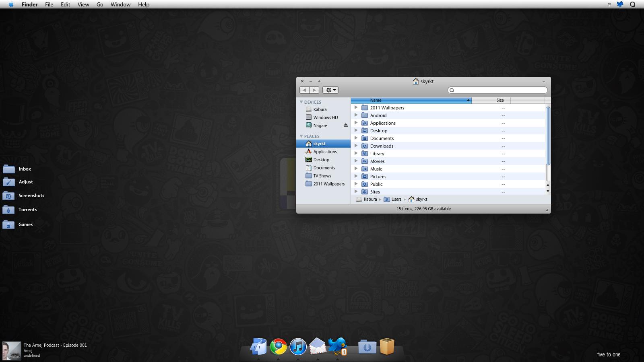Image resolution: width=644 pixels, height=362 pixels.
Task: Open the gear Action dropdown menu
Action: tap(330, 90)
